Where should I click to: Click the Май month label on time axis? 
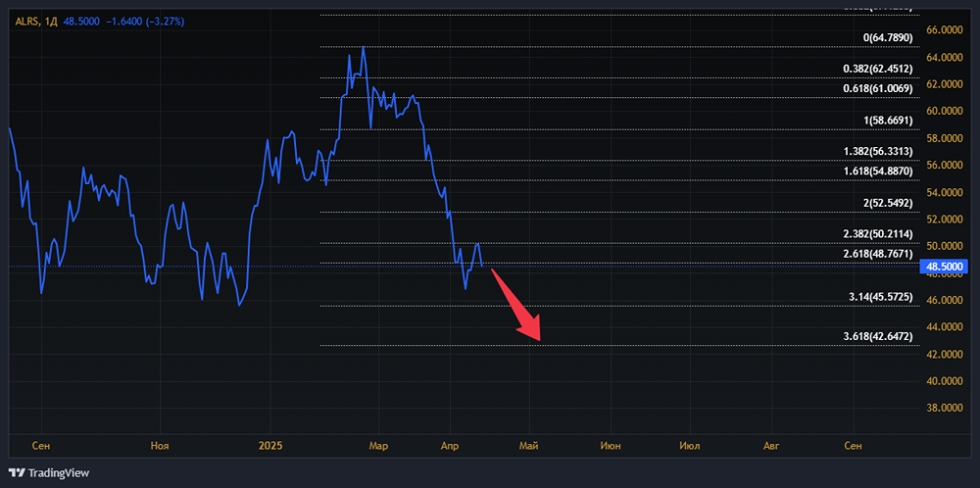tap(530, 446)
